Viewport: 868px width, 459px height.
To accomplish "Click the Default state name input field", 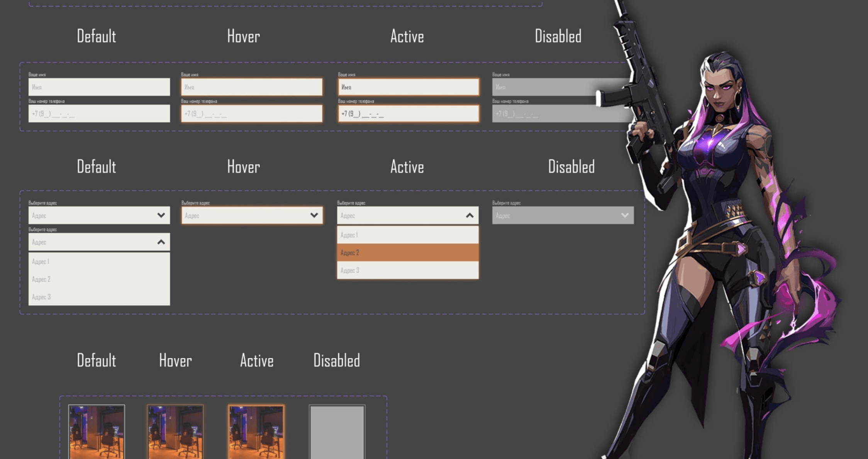I will 99,87.
